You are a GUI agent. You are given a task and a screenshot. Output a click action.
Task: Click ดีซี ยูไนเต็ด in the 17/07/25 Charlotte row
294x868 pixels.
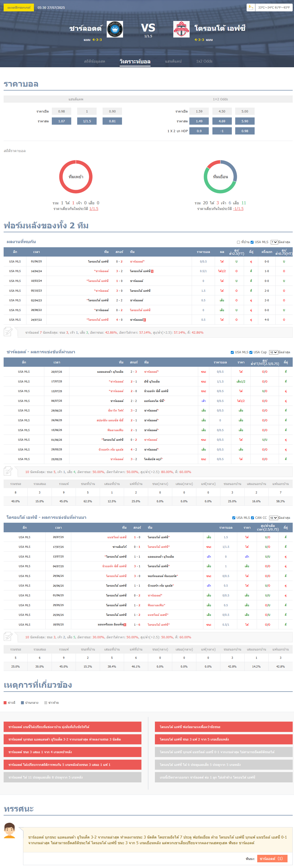coord(152,382)
